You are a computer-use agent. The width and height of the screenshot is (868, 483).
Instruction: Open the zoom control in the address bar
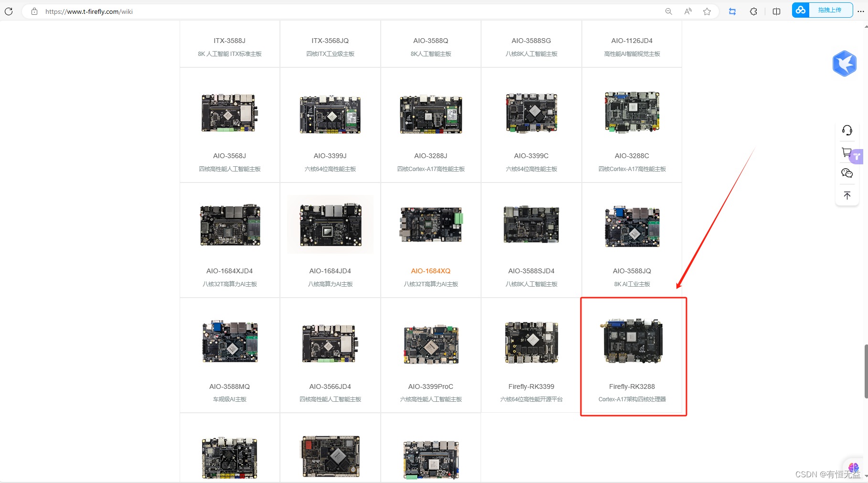click(x=668, y=11)
